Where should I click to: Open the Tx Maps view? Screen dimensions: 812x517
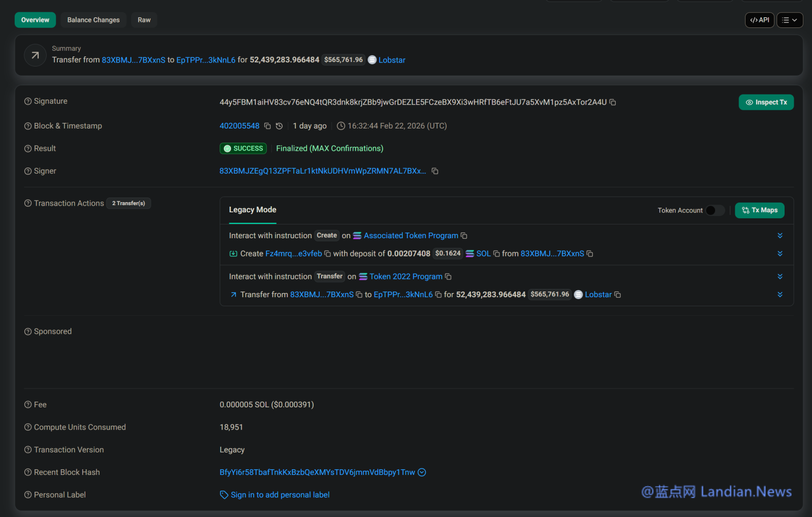point(759,210)
